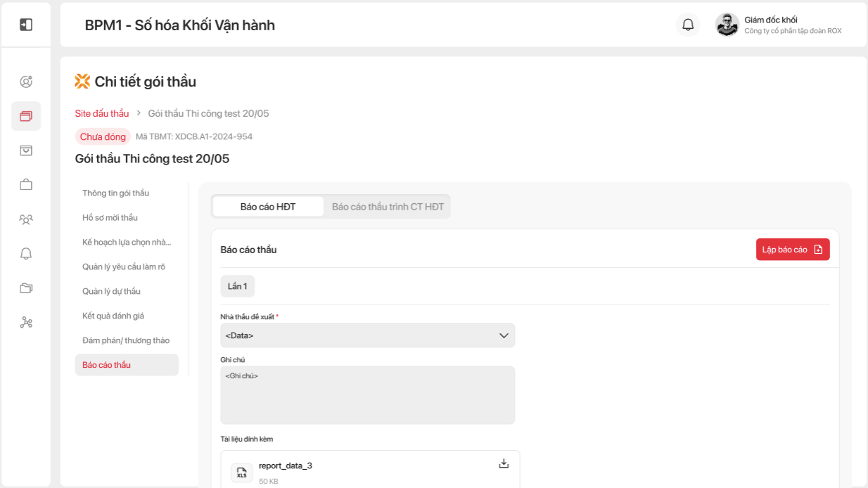The image size is (868, 488).
Task: Download the report_data_3 attachment
Action: point(504,463)
